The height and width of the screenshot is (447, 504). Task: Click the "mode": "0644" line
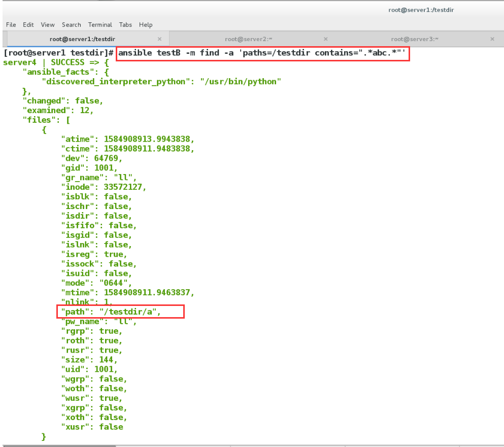pos(96,283)
